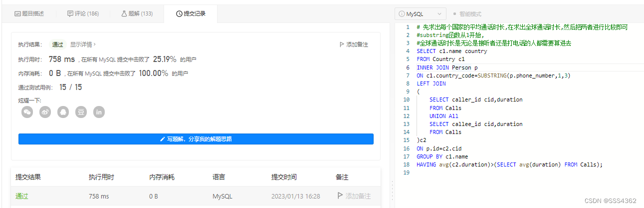
Task: Click 写题解，分享我的解题思路 button
Action: click(196, 139)
